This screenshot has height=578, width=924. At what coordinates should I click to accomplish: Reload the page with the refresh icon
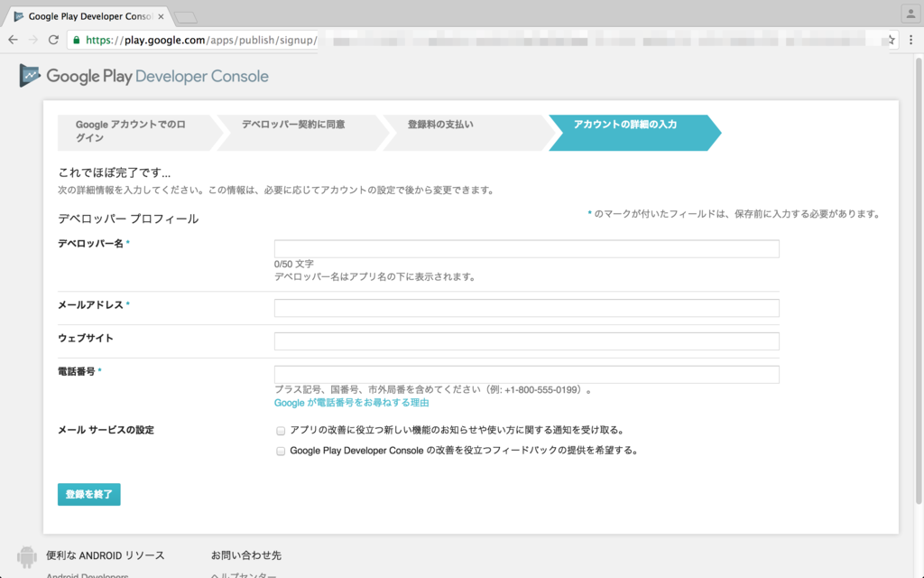(54, 40)
